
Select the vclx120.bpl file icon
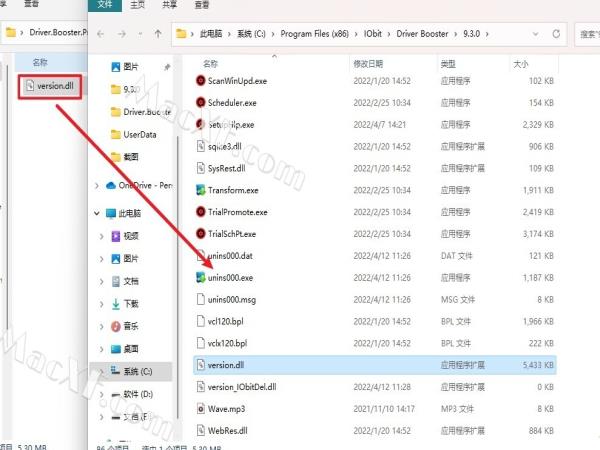(201, 343)
